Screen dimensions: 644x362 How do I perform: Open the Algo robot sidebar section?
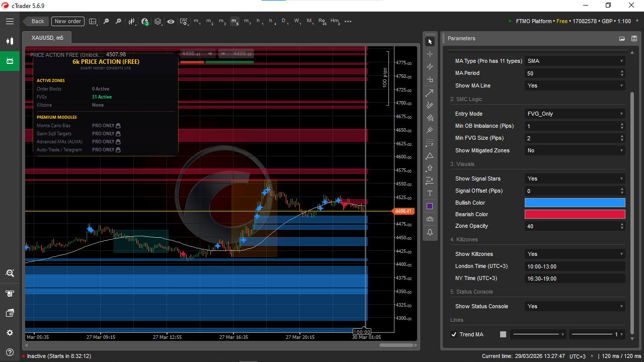pyautogui.click(x=10, y=61)
